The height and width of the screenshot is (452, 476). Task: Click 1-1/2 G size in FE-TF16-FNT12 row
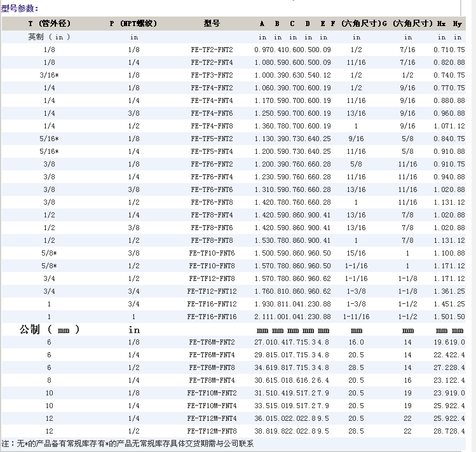point(408,305)
